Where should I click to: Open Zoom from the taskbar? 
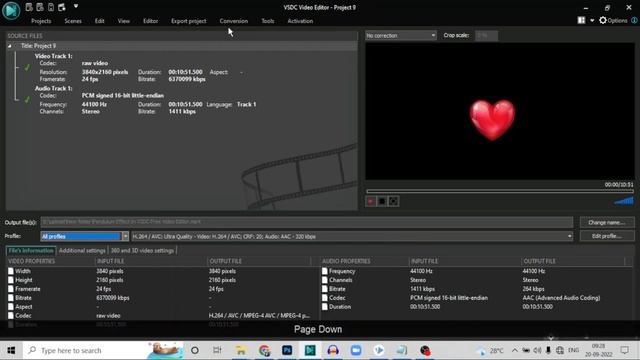pos(356,350)
